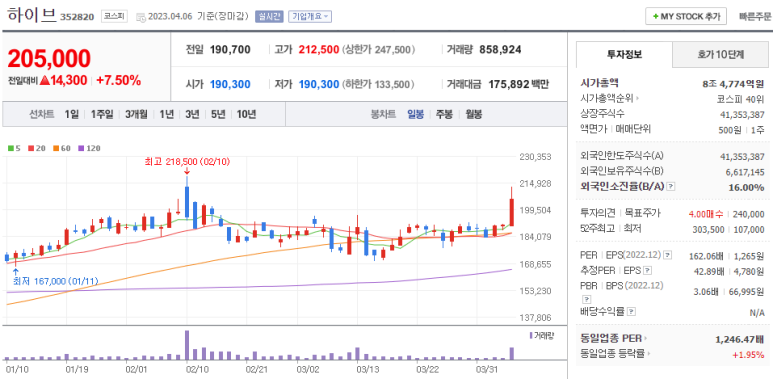Select 1주일 line chart period
Viewport: 773px width, 379px height.
(102, 115)
